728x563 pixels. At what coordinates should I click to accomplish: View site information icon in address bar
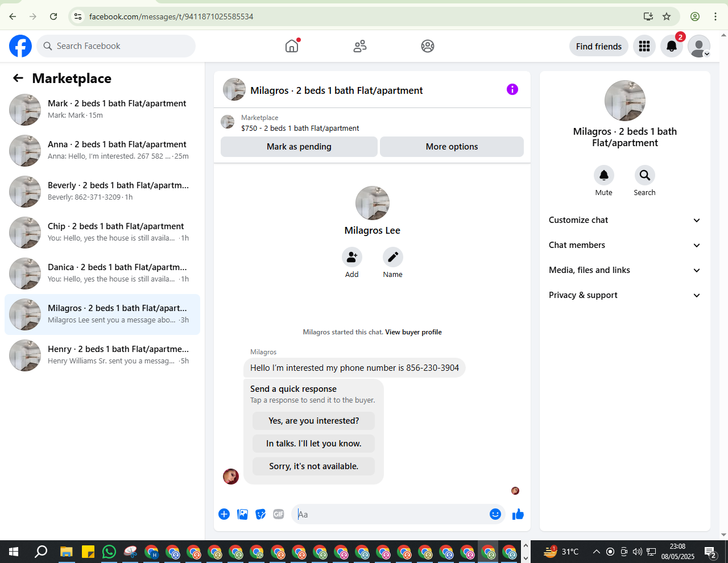pos(78,16)
